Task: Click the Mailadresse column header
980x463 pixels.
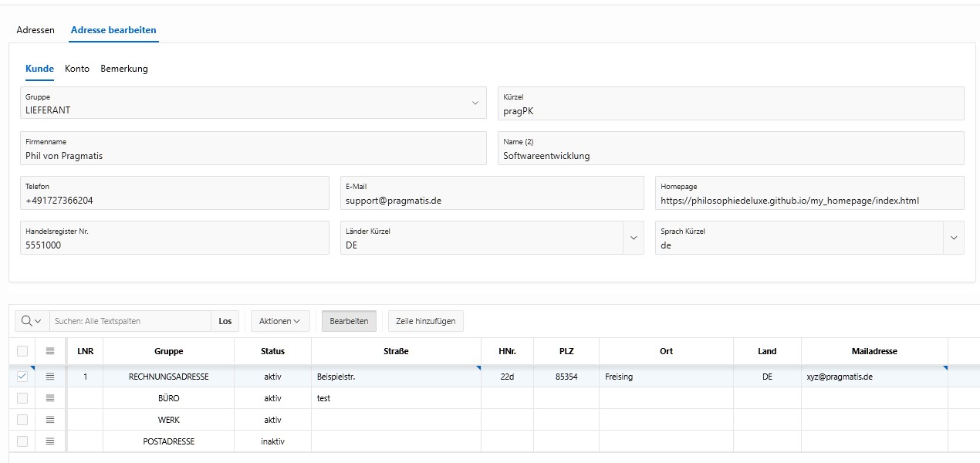Action: click(x=874, y=351)
